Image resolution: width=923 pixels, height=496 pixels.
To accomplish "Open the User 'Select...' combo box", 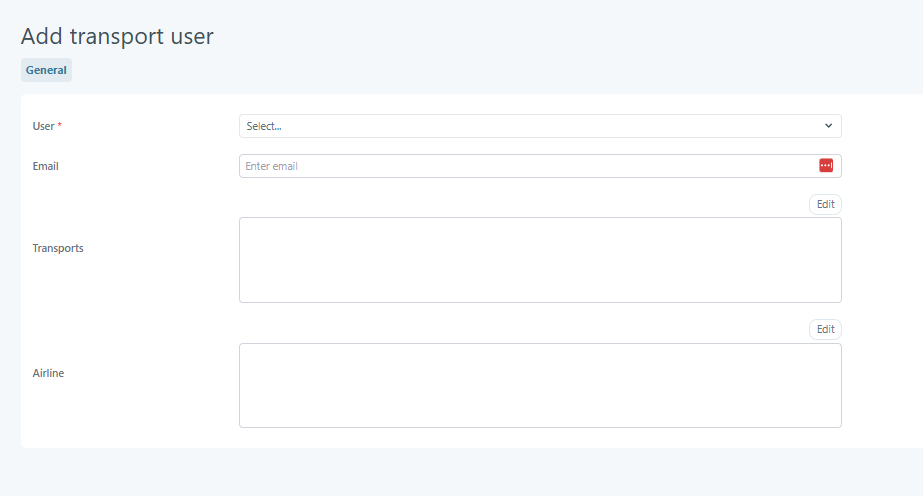I will [540, 126].
